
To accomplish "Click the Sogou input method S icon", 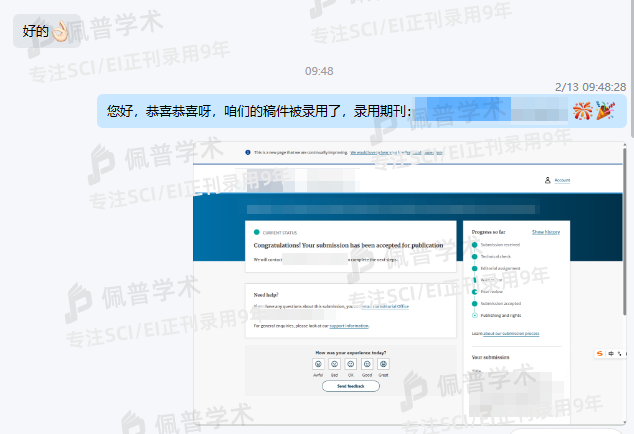I will pos(600,353).
